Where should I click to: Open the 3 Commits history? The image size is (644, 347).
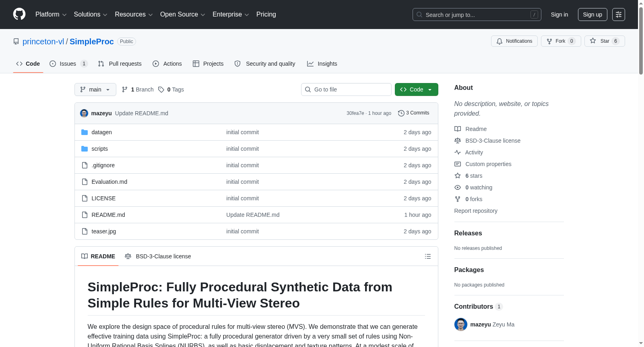pyautogui.click(x=414, y=113)
